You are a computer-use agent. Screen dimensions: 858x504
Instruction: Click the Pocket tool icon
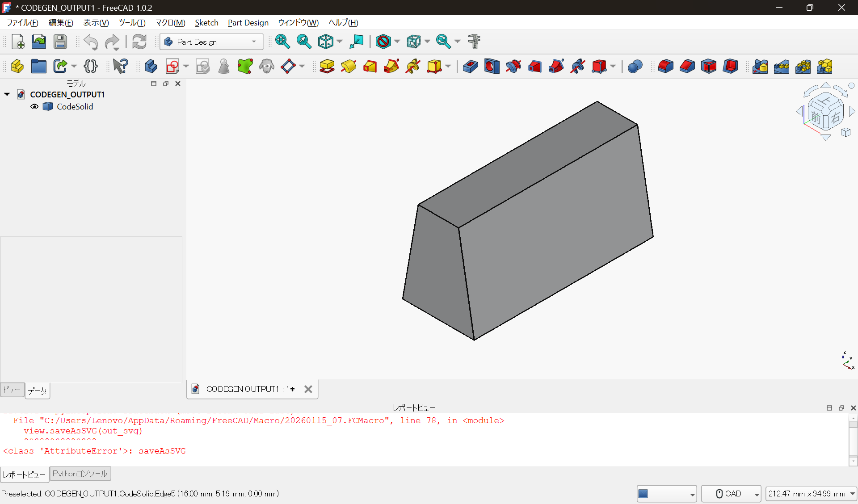(x=470, y=67)
